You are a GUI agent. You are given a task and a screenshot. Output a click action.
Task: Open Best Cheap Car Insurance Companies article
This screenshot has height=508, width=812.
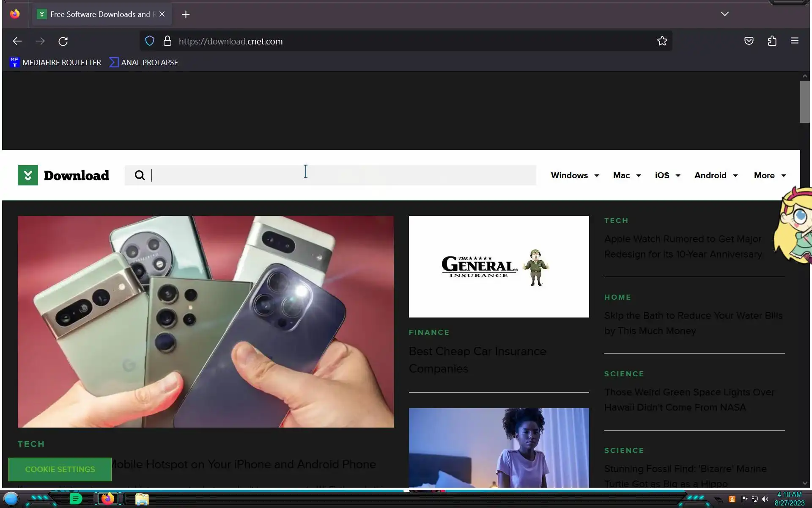pos(477,360)
